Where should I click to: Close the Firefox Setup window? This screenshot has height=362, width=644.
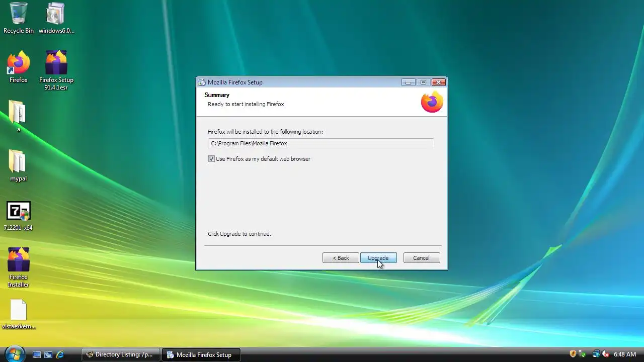(439, 82)
